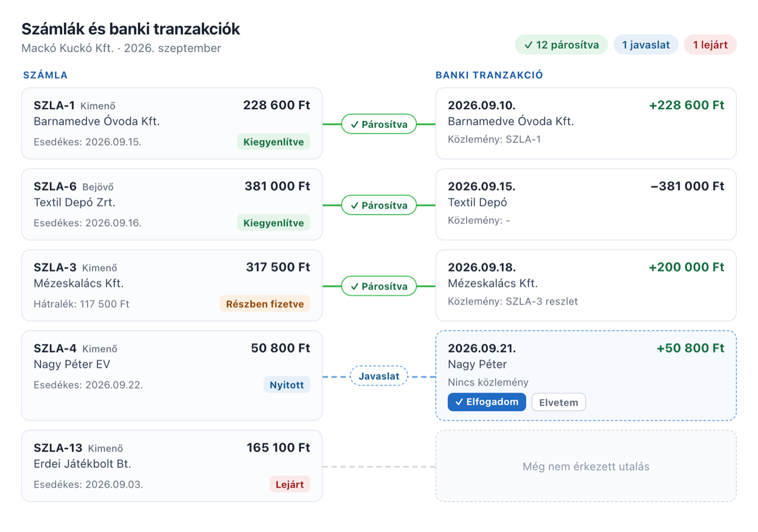Open invoice card SZLA-6 Textil Depó Zrt.

pos(172,205)
